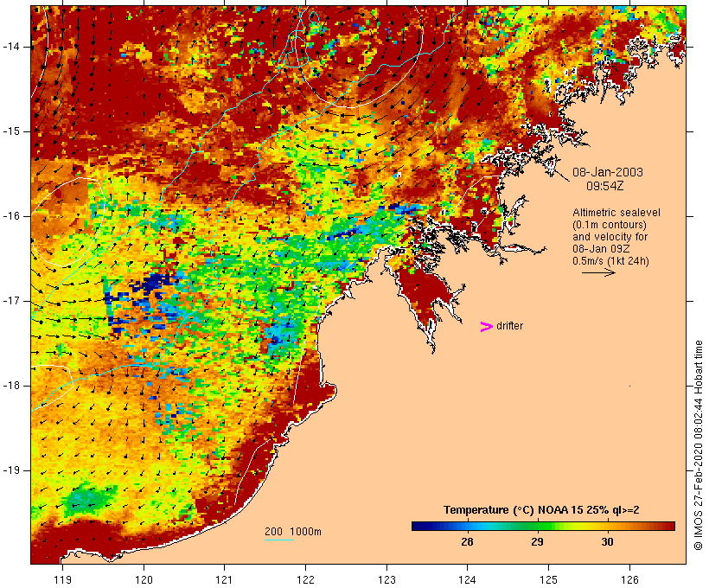Click the 123 longitude axis label
The height and width of the screenshot is (588, 709).
pos(386,580)
